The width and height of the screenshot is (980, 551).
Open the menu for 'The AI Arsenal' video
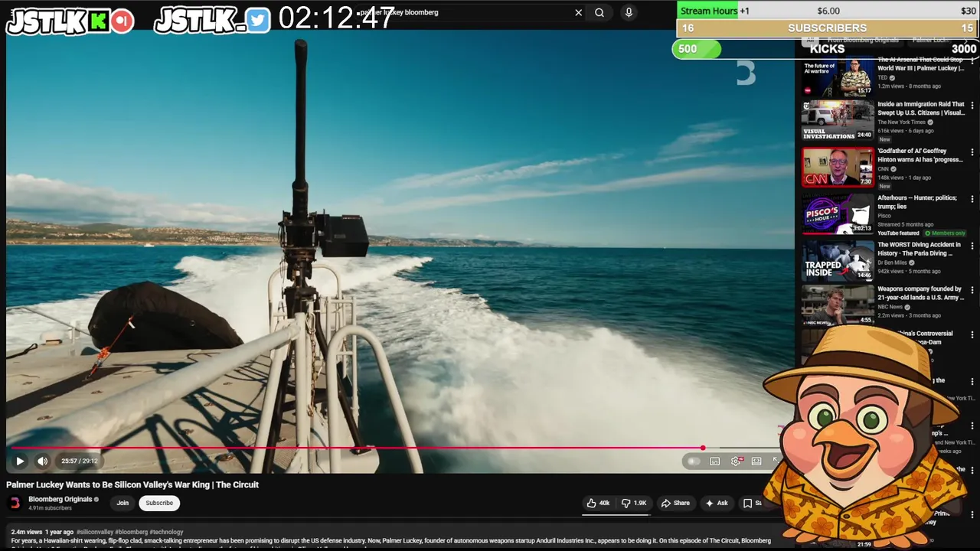pos(972,60)
